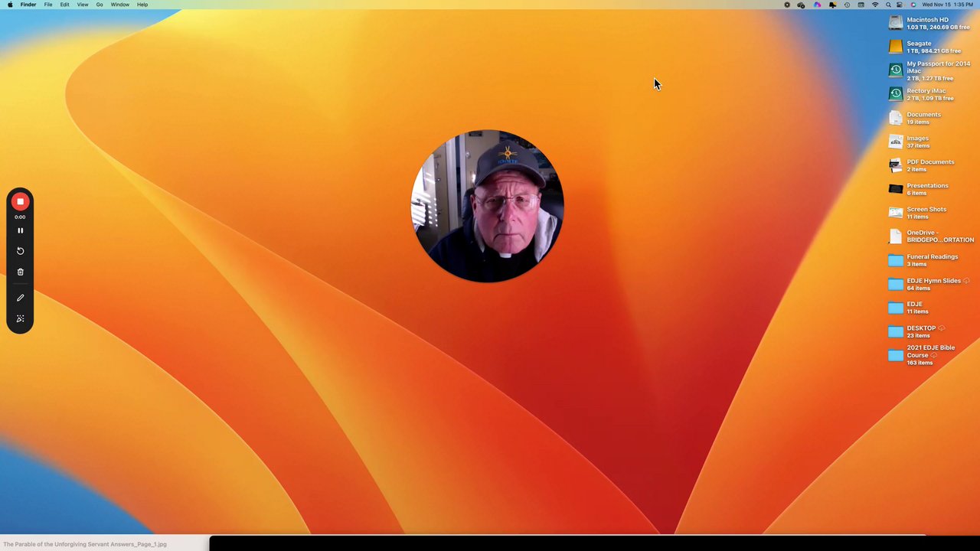Activate the confetti effects tool

(x=20, y=318)
